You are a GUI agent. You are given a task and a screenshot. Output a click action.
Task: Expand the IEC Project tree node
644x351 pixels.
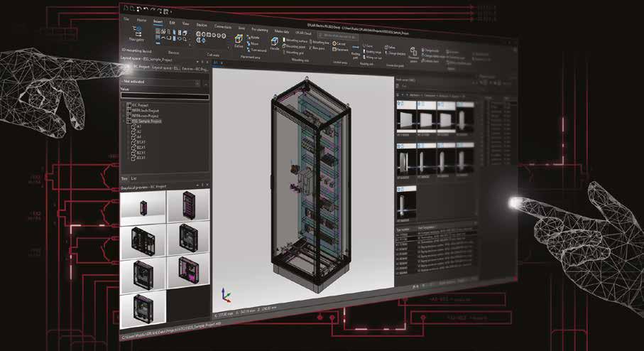(124, 105)
